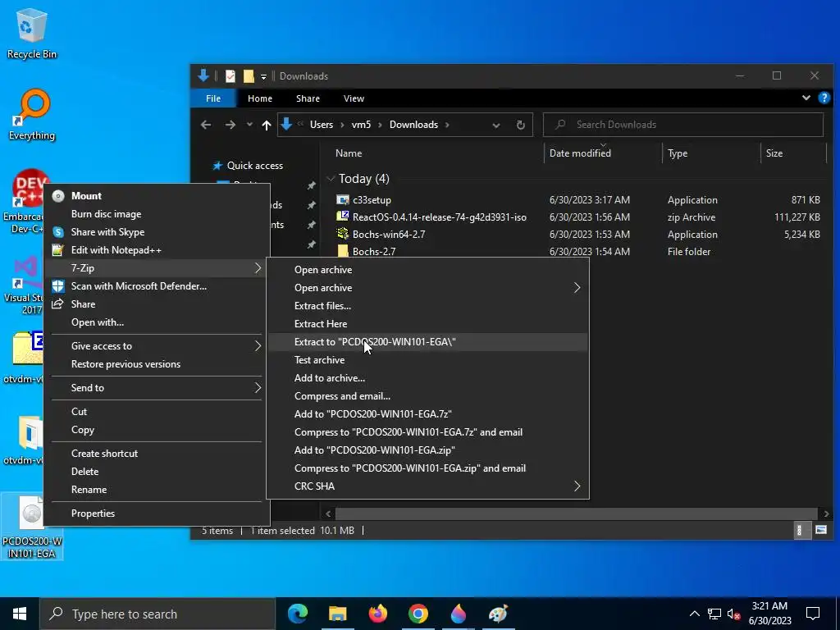
Task: Click the Search Downloads field
Action: coord(683,125)
